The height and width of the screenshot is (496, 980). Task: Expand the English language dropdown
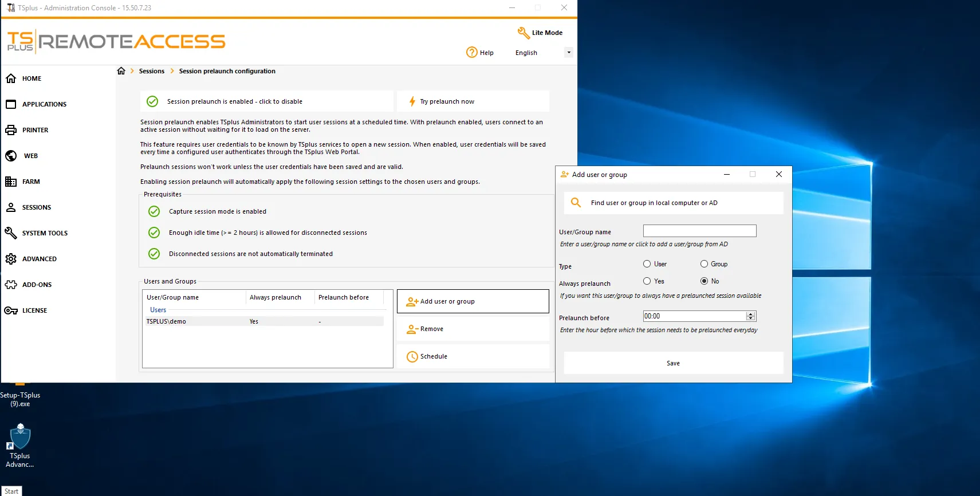point(568,53)
